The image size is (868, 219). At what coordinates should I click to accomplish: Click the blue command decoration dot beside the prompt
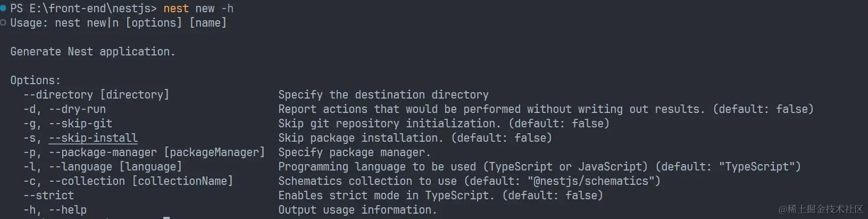[3, 8]
